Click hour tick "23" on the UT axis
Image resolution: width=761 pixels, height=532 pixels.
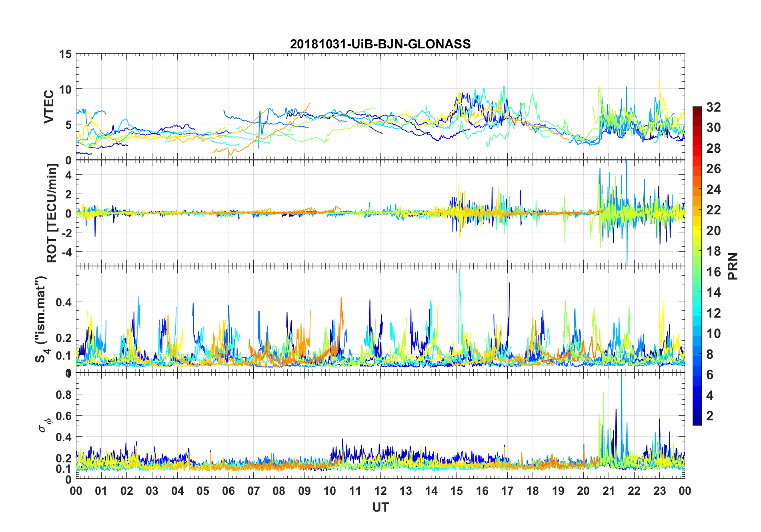659,491
